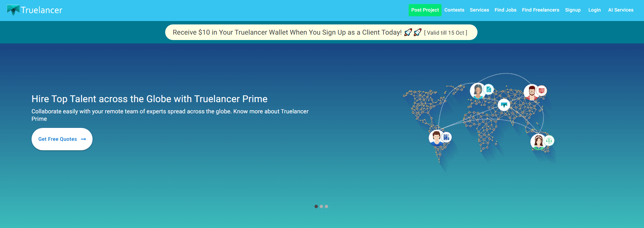The width and height of the screenshot is (644, 228).
Task: Click the Truelancer bird marker on the world map
Action: (x=504, y=105)
